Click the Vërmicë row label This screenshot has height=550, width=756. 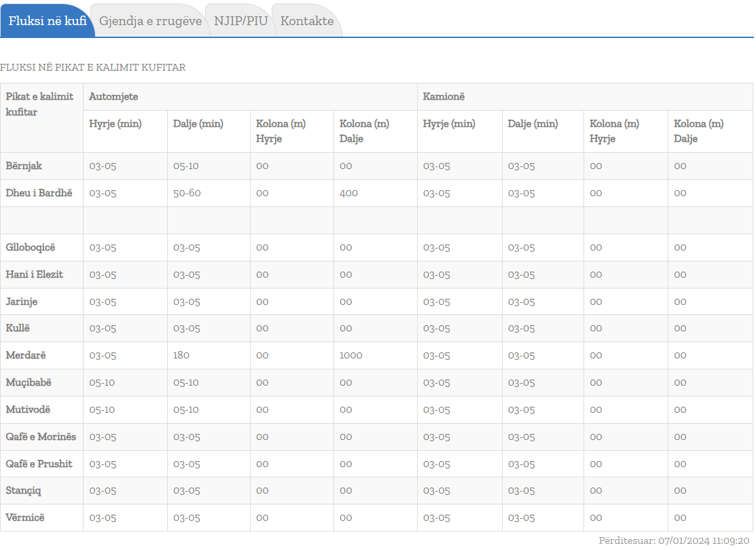[25, 517]
